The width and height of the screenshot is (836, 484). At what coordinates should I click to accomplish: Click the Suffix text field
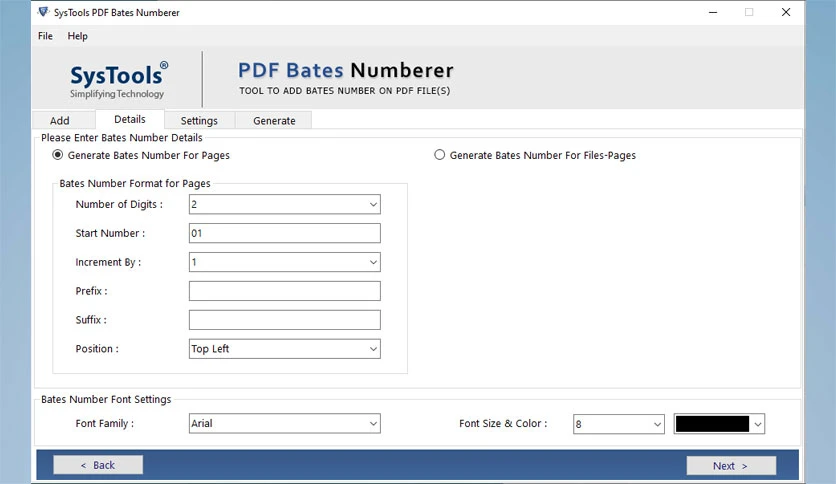[285, 320]
